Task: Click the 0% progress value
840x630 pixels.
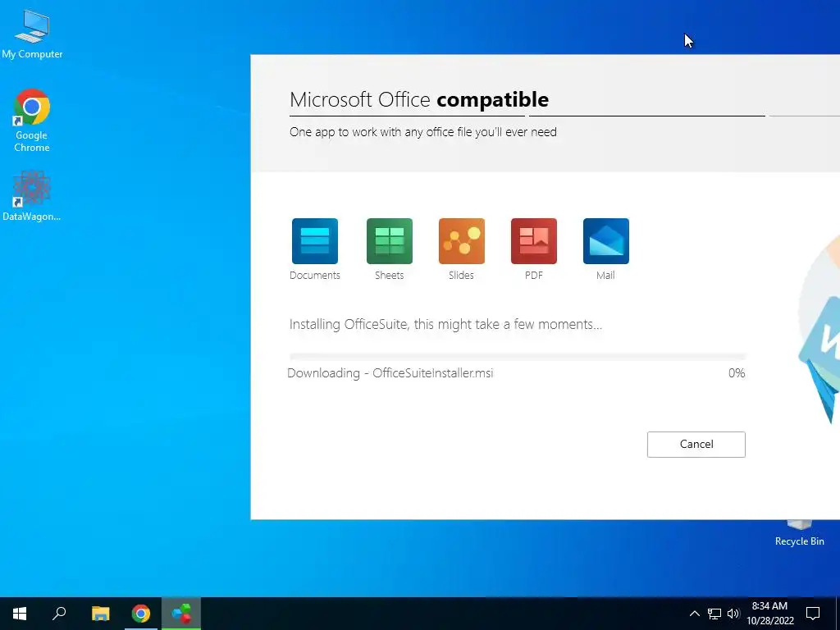Action: point(737,373)
